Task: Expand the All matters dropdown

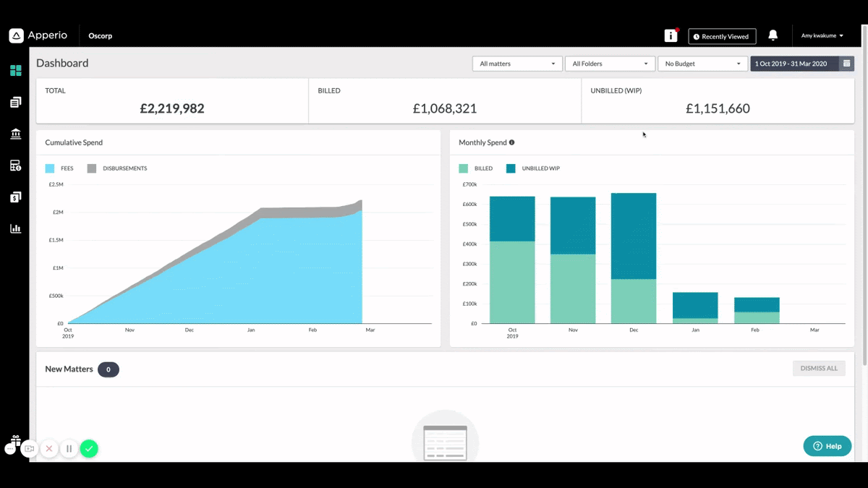Action: [517, 64]
